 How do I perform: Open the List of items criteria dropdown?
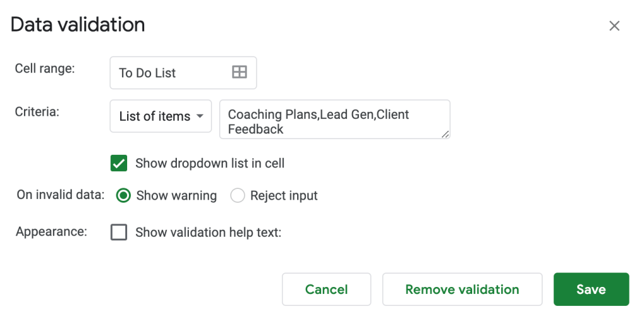click(161, 116)
